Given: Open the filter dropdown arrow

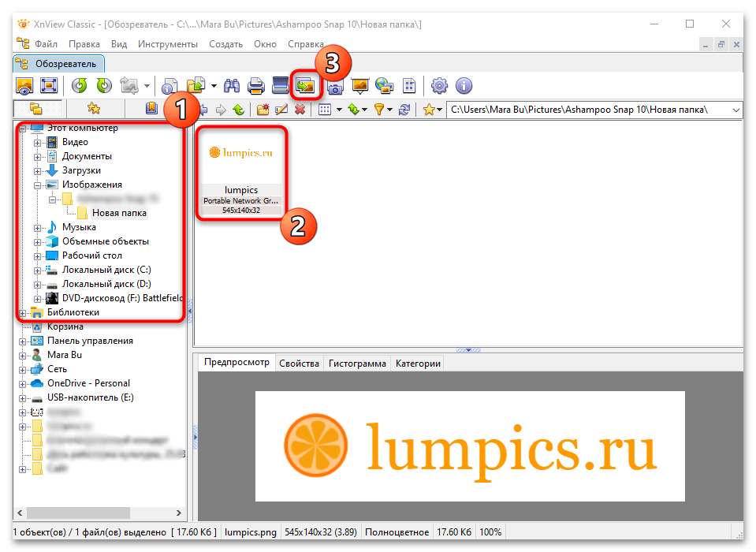Looking at the screenshot, I should tap(389, 110).
